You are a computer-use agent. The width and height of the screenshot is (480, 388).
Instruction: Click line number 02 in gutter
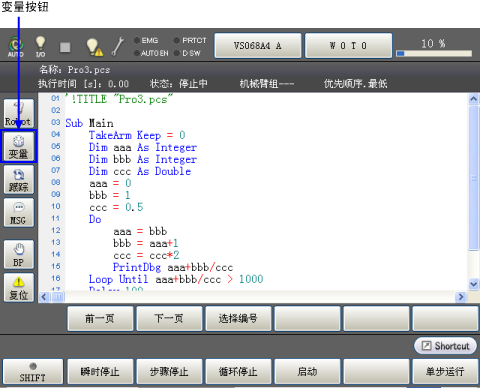click(x=56, y=110)
